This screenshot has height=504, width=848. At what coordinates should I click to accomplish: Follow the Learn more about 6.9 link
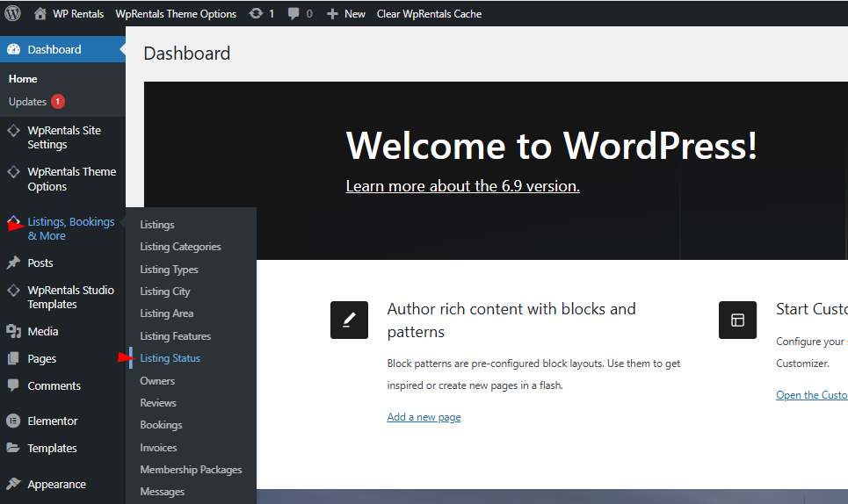[462, 186]
